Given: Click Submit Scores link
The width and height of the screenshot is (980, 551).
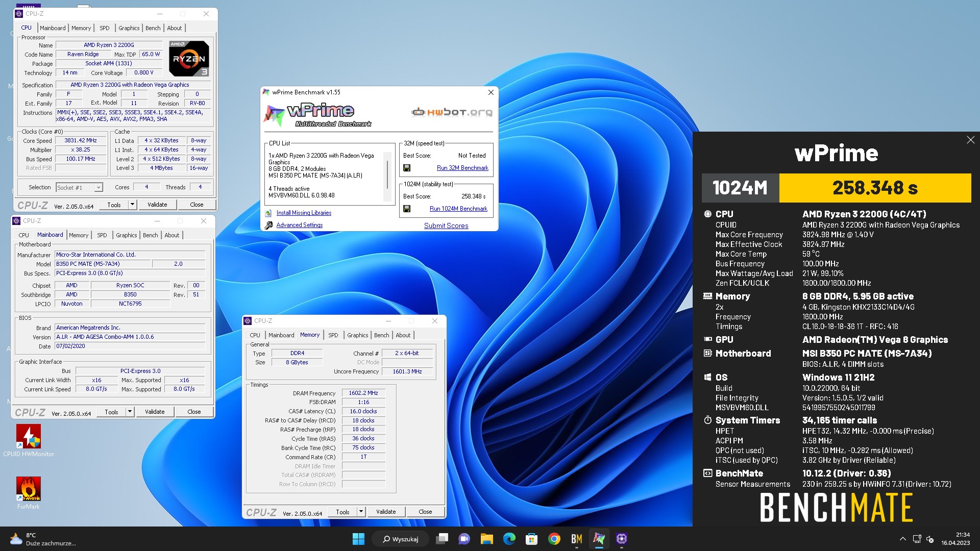Looking at the screenshot, I should 446,226.
